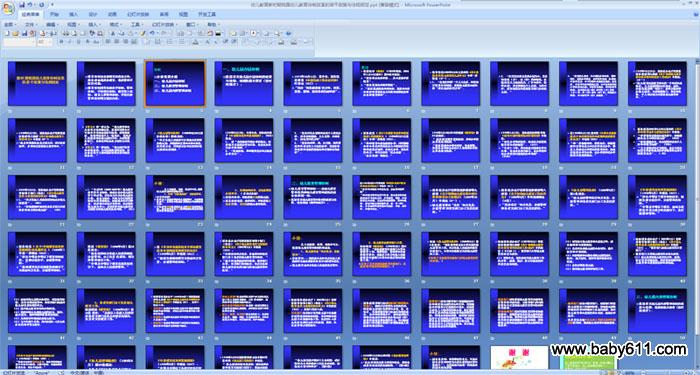Switch to the 插入 ribbon tab
The width and height of the screenshot is (700, 375).
73,14
